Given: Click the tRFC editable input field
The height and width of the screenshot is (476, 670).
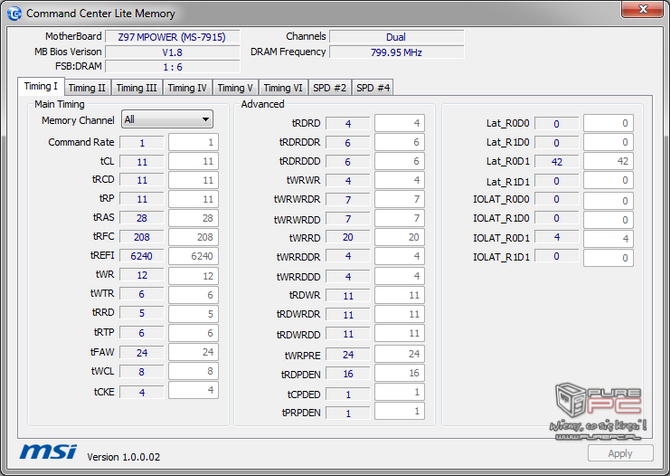Looking at the screenshot, I should click(x=192, y=237).
